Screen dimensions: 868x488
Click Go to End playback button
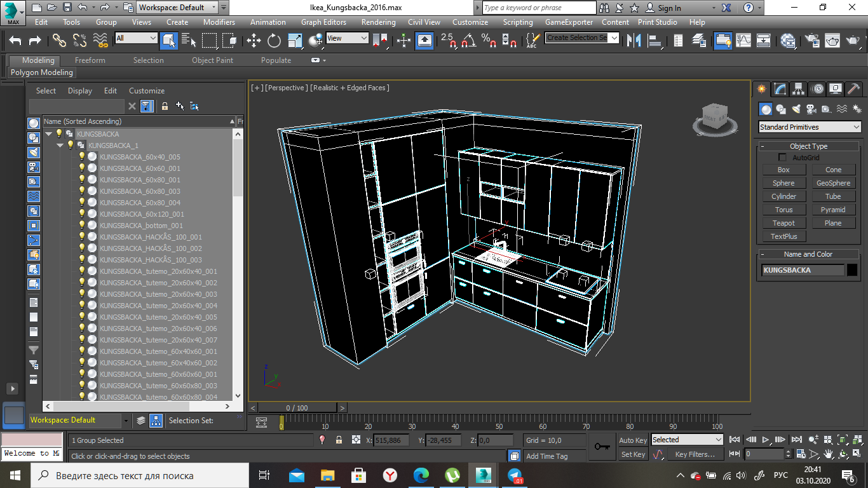point(796,440)
